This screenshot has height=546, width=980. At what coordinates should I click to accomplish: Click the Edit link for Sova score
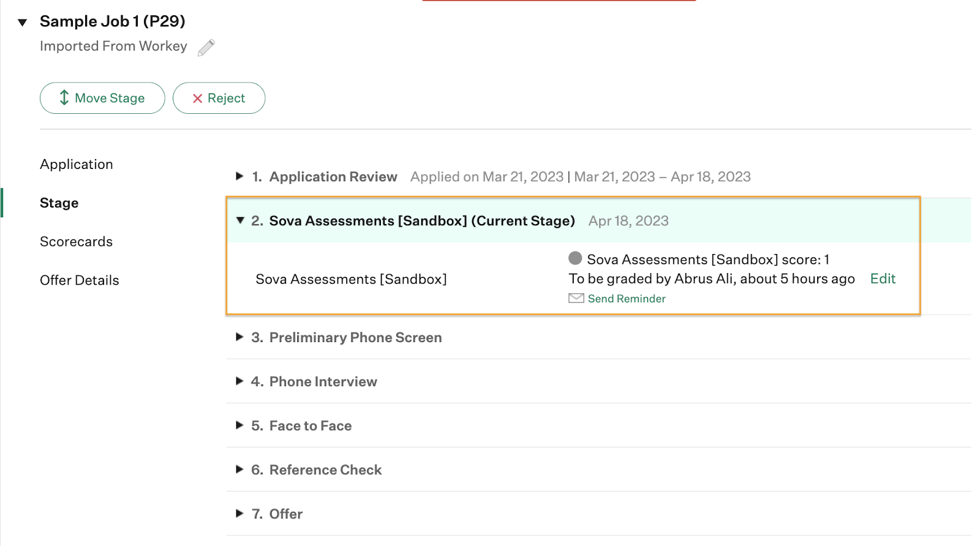(x=883, y=279)
